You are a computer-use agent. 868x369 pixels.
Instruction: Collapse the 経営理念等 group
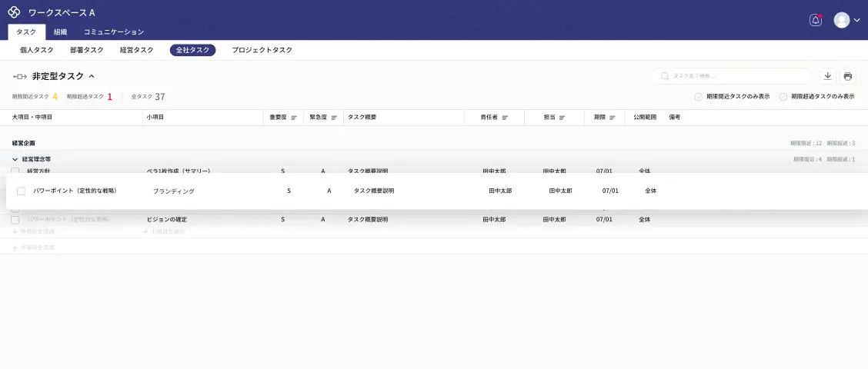click(15, 159)
